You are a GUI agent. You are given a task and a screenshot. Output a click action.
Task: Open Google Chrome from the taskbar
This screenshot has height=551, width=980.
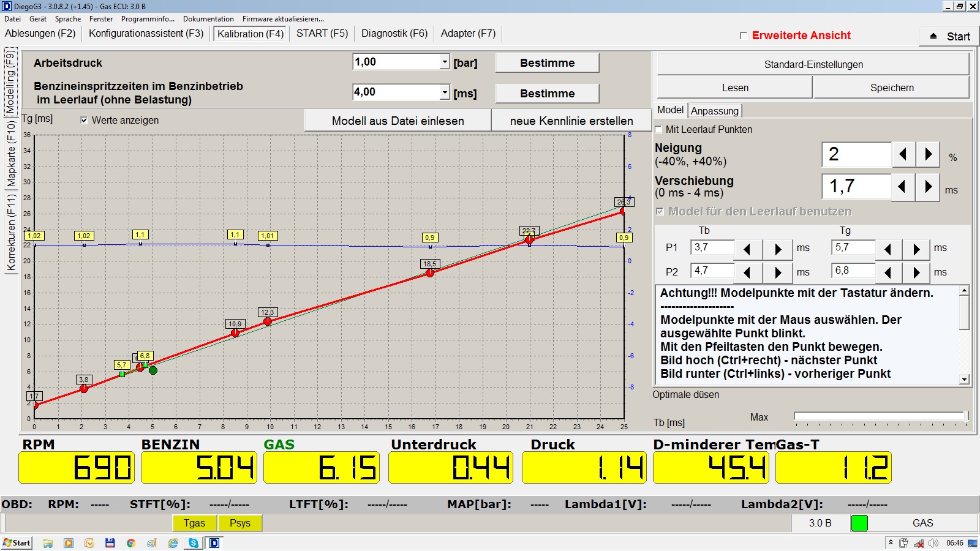tap(131, 543)
